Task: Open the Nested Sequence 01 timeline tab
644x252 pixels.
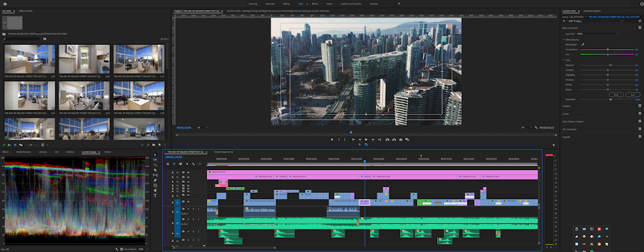Action: click(x=223, y=152)
